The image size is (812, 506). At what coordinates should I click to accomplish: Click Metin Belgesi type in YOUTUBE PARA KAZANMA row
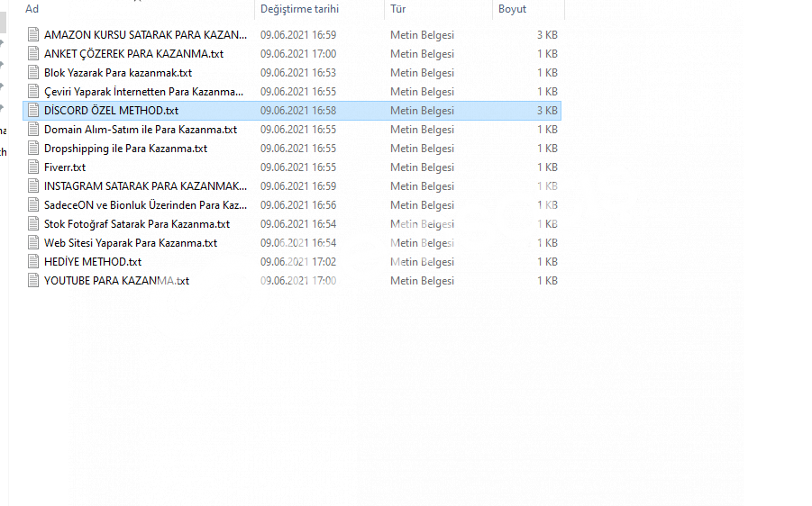tap(422, 280)
